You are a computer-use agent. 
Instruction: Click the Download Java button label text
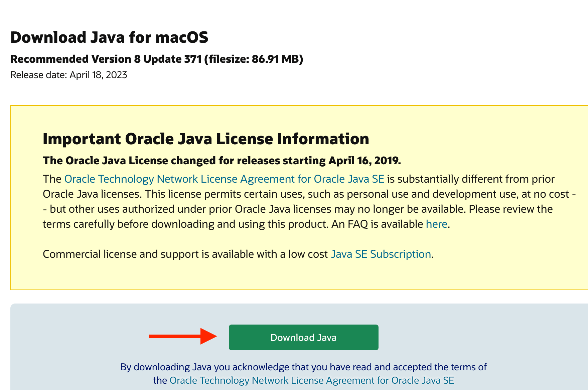pyautogui.click(x=303, y=337)
